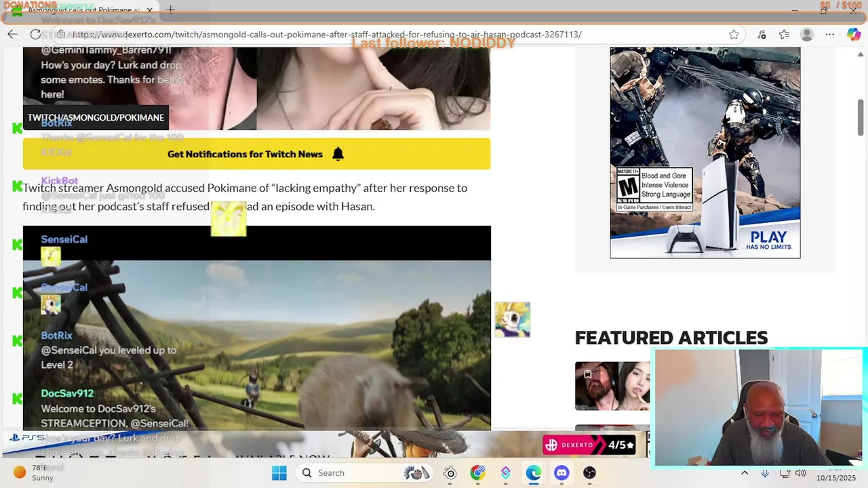868x488 pixels.
Task: Click the embedded article video
Action: (x=256, y=328)
